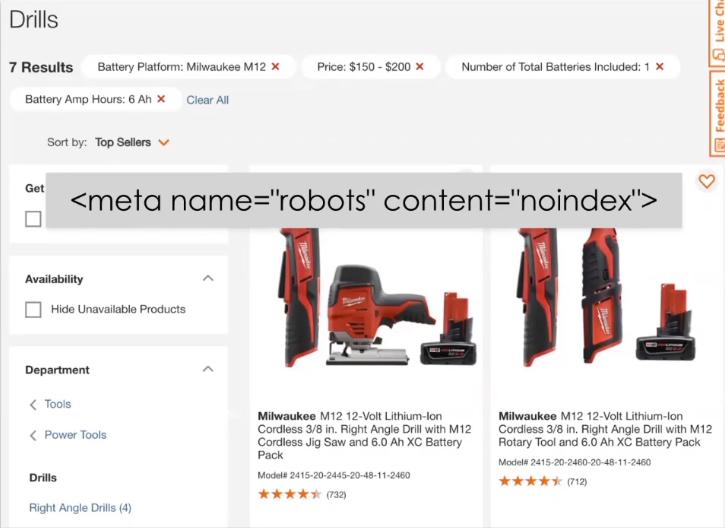Open Milwaukee Right Angle Drill with Jig Saw title
This screenshot has width=725, height=528.
point(364,436)
